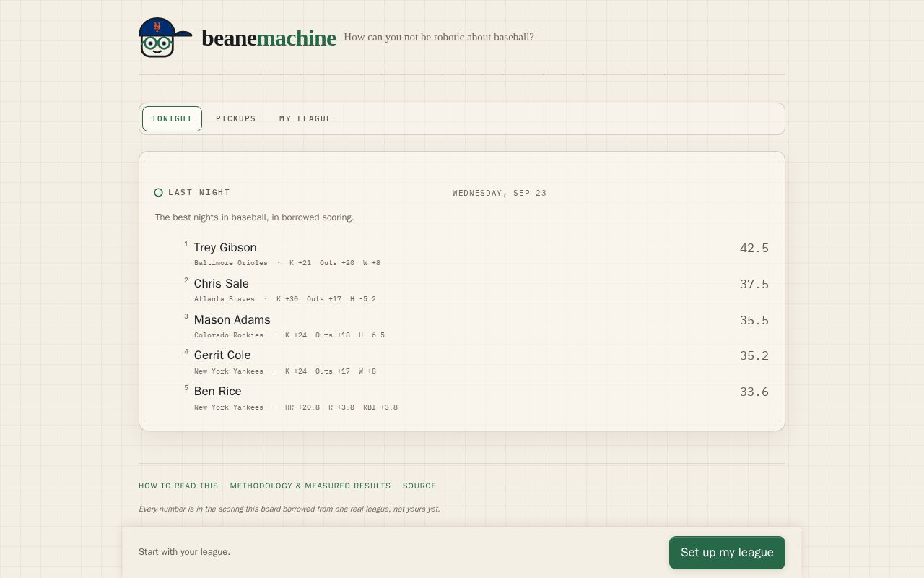Click Atlanta Braves team text
Image resolution: width=924 pixels, height=578 pixels.
pyautogui.click(x=225, y=299)
